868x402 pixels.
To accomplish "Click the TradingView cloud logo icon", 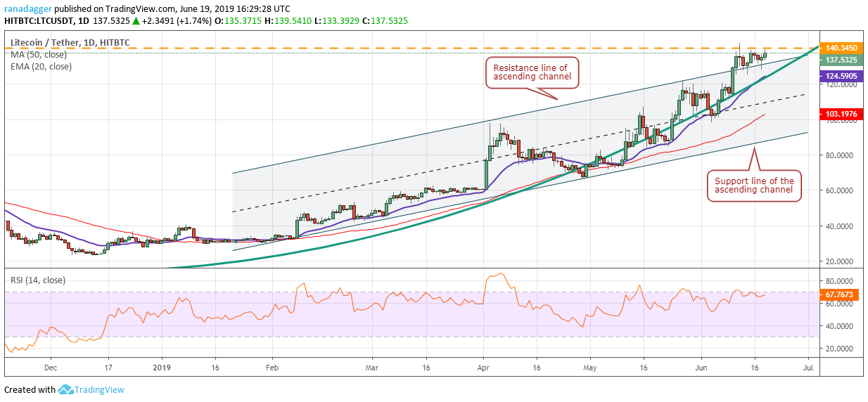I will click(67, 389).
